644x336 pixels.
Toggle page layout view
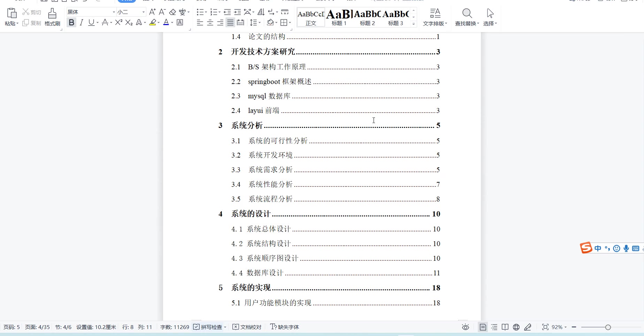click(483, 327)
